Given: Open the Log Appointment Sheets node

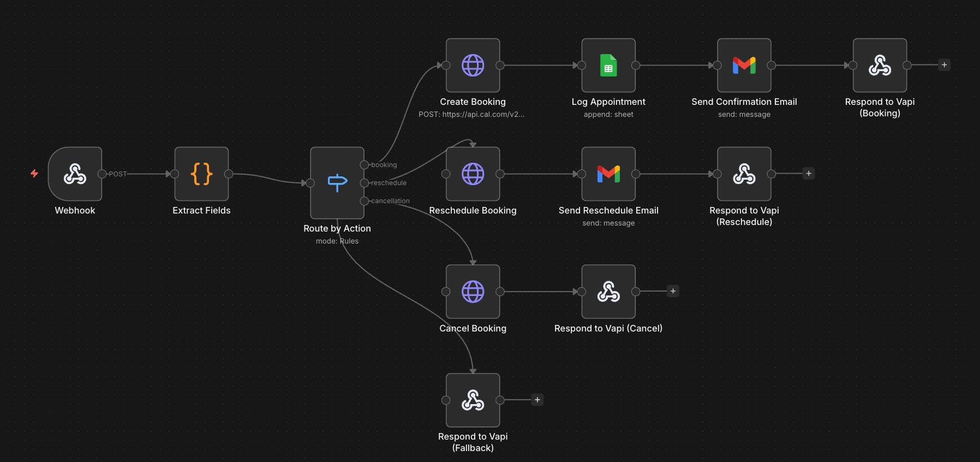Looking at the screenshot, I should pyautogui.click(x=608, y=65).
